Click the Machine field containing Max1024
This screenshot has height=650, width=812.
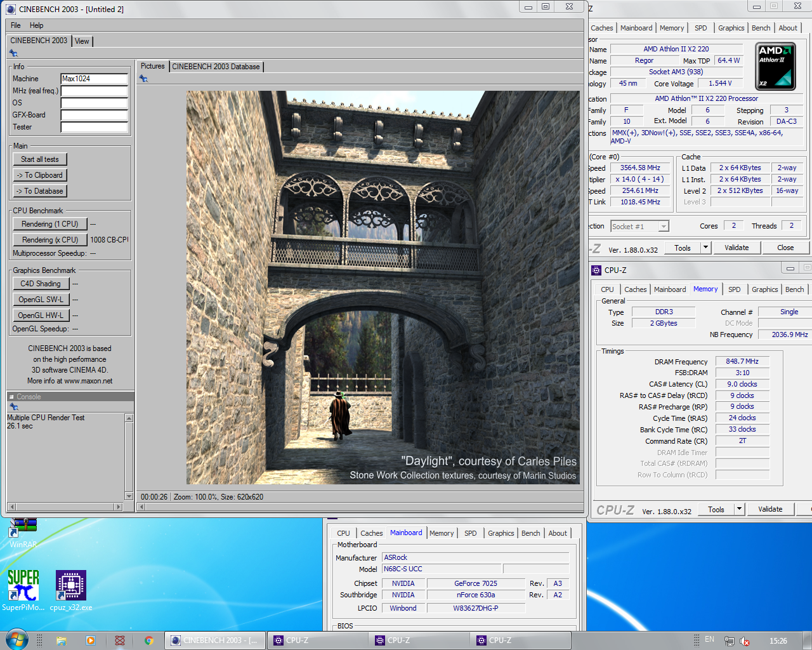(x=95, y=79)
